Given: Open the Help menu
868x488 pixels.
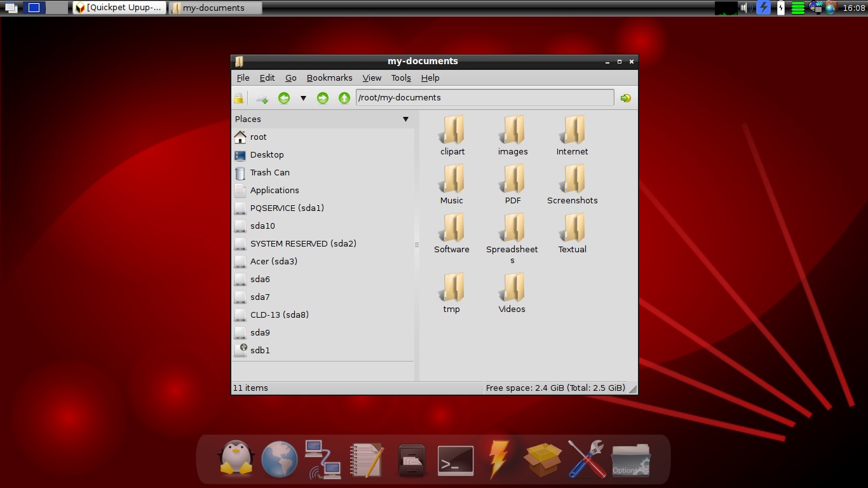Looking at the screenshot, I should 430,78.
